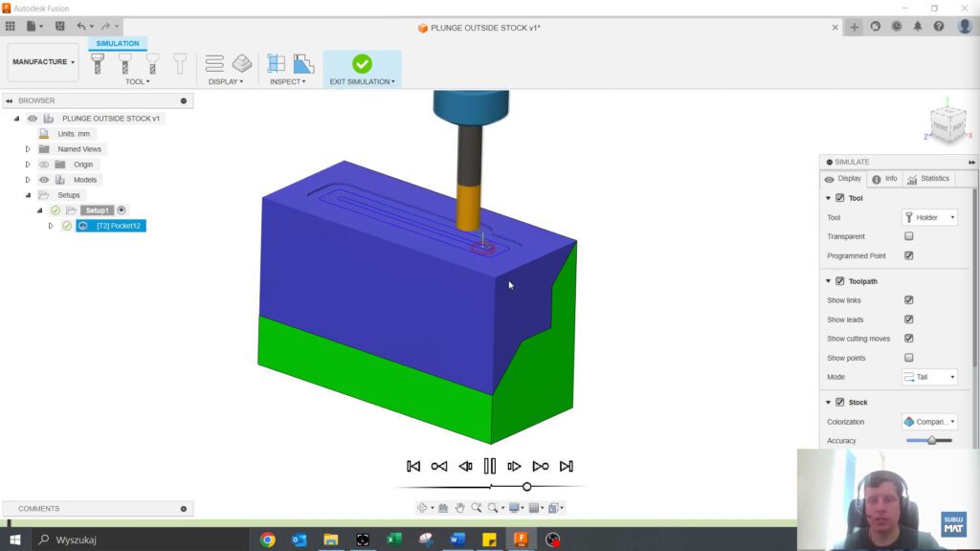The width and height of the screenshot is (980, 551).
Task: Open the Info tab
Action: 884,179
